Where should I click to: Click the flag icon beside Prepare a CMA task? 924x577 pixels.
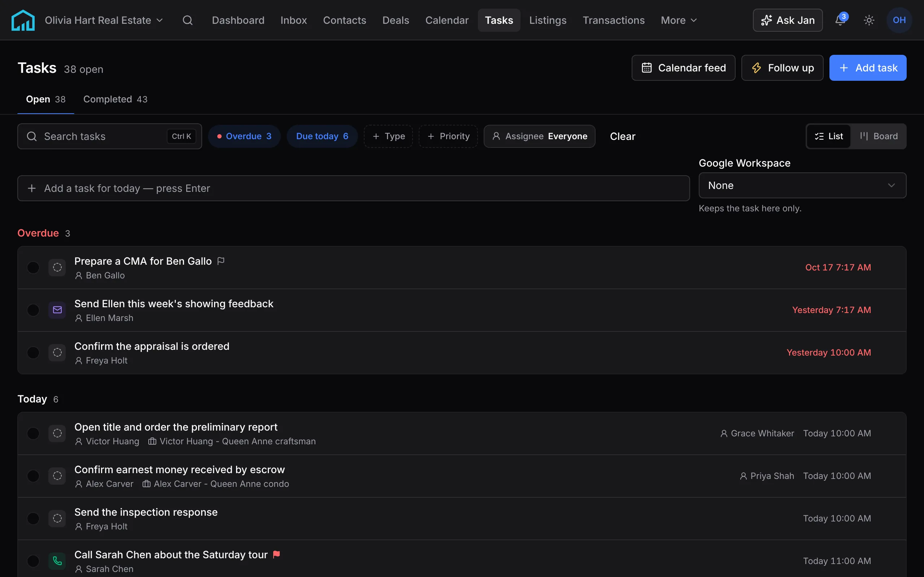221,261
